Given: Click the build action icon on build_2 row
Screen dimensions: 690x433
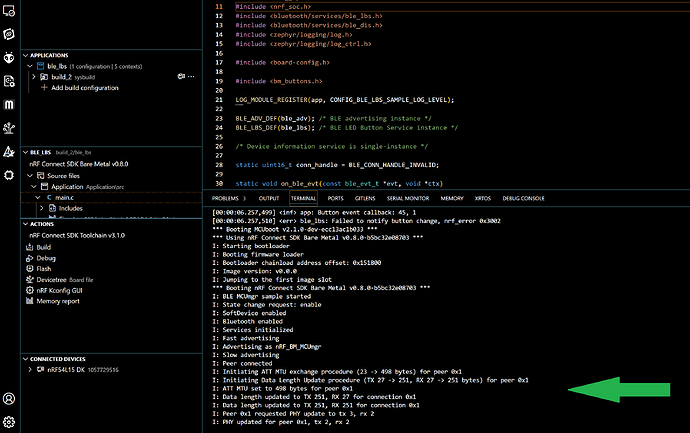Looking at the screenshot, I should pyautogui.click(x=181, y=77).
